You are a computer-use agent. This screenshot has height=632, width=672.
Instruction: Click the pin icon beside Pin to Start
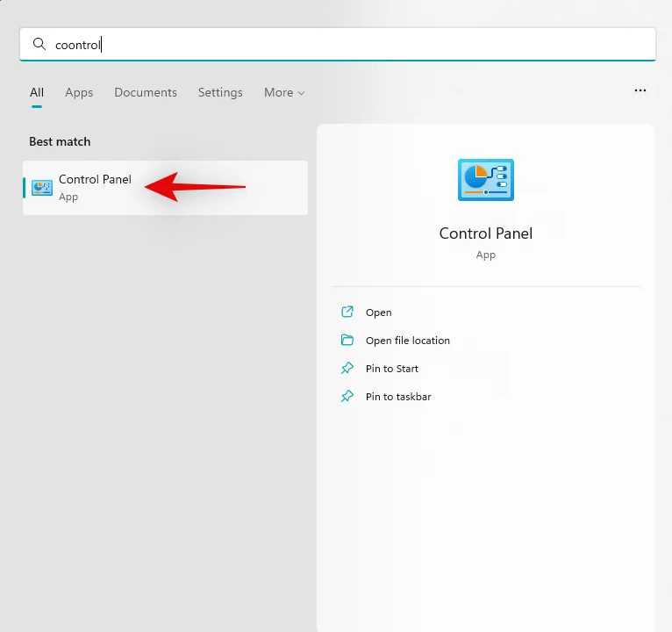pos(347,369)
